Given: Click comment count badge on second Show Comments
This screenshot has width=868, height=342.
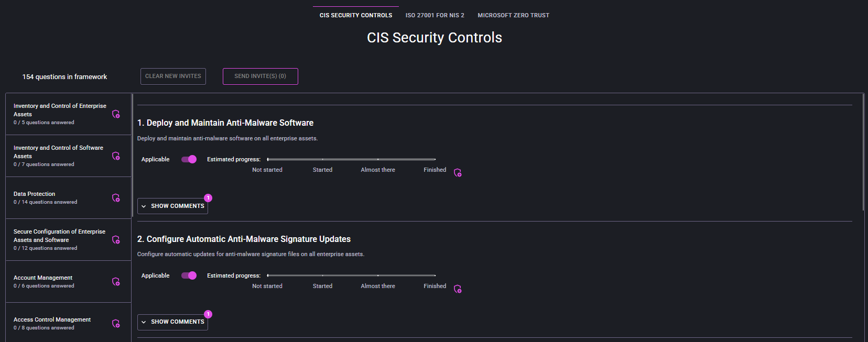Looking at the screenshot, I should [x=208, y=314].
